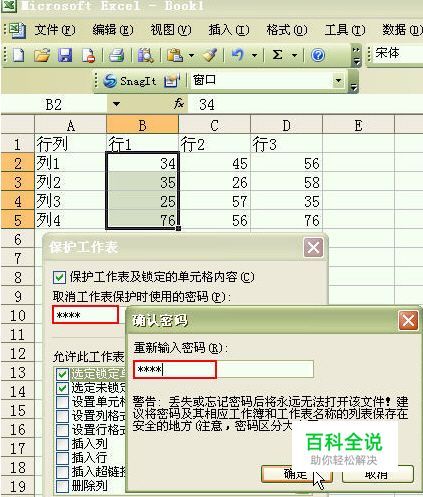The height and width of the screenshot is (497, 423).
Task: Open the 格式(O) menu
Action: tap(287, 30)
